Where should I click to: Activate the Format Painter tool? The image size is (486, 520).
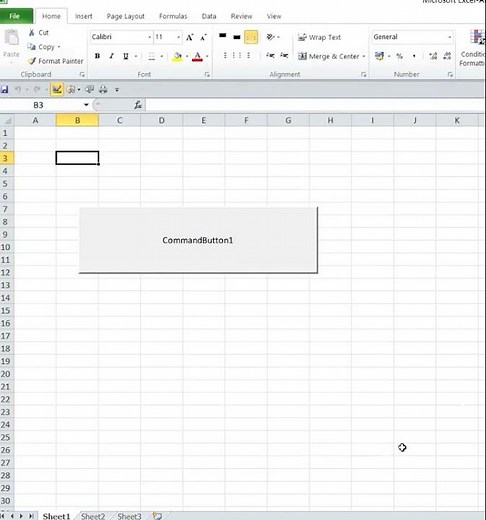point(55,61)
